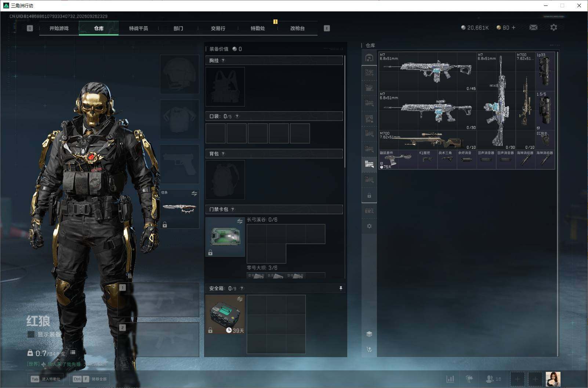The width and height of the screenshot is (588, 388).
Task: Open the mail envelope icon
Action: [533, 28]
